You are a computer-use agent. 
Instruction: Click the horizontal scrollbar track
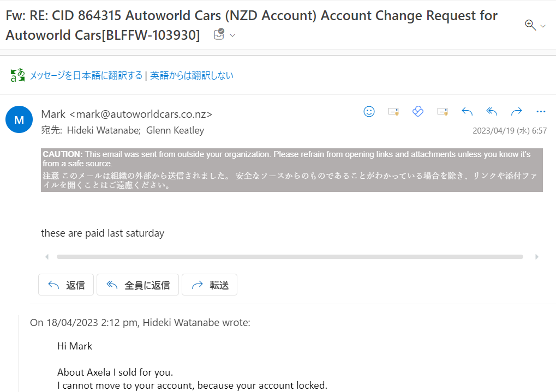[290, 257]
